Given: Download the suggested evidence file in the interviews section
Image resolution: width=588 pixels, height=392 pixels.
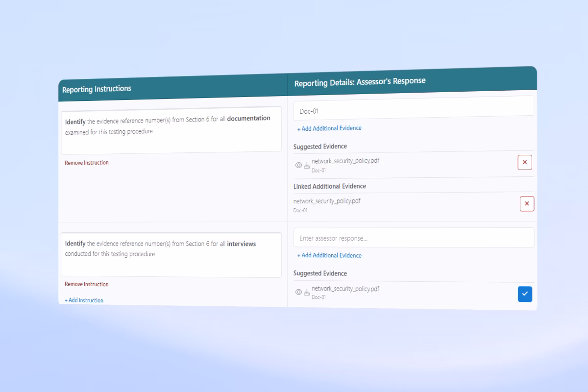Looking at the screenshot, I should 307,293.
